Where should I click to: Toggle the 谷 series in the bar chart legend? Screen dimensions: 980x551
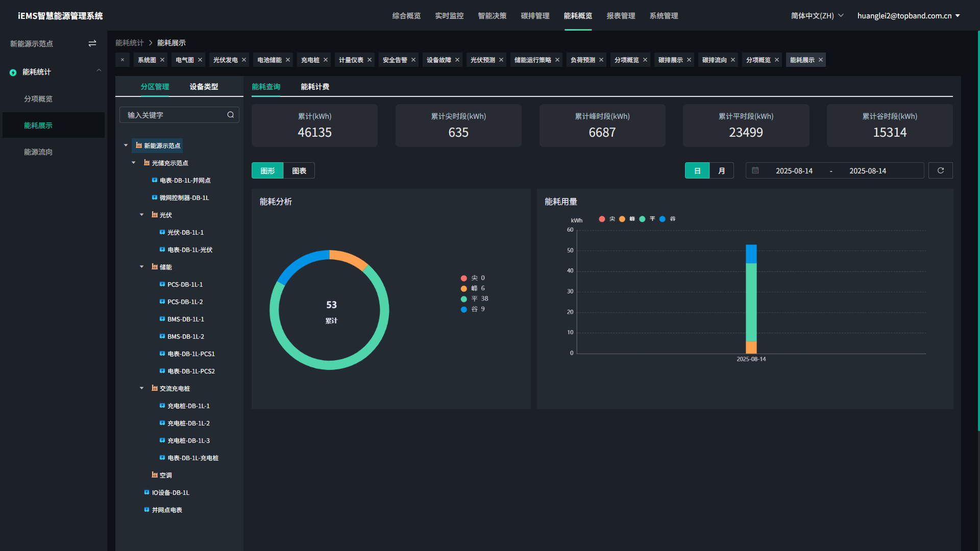tap(667, 219)
